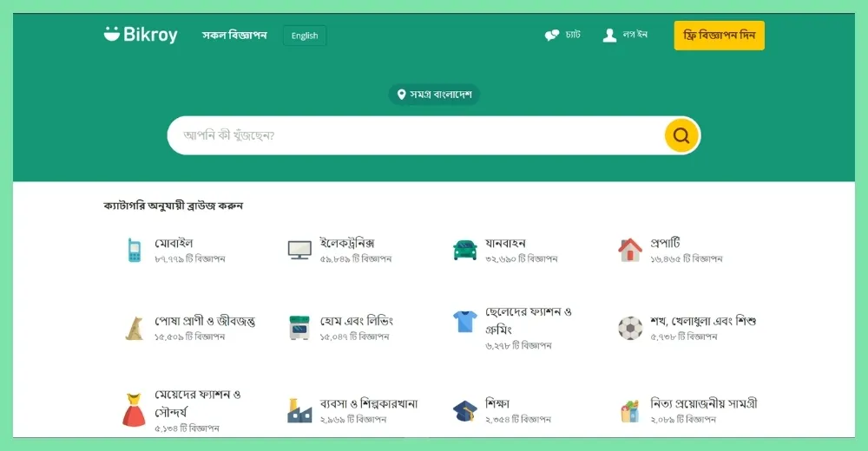
Task: Click the ক্যাটাগরি অনুযায়ী ব্রাউজ করুন heading
Action: [173, 206]
